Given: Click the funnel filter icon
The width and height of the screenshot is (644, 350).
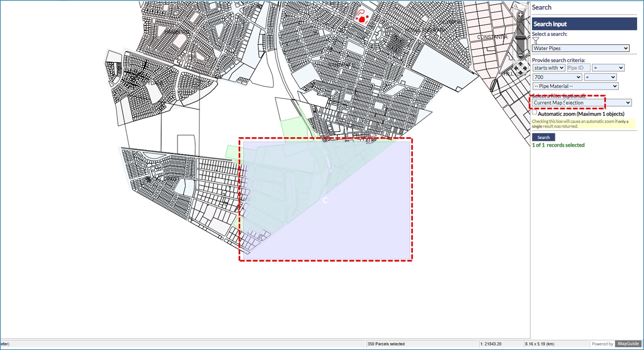Looking at the screenshot, I should (535, 41).
